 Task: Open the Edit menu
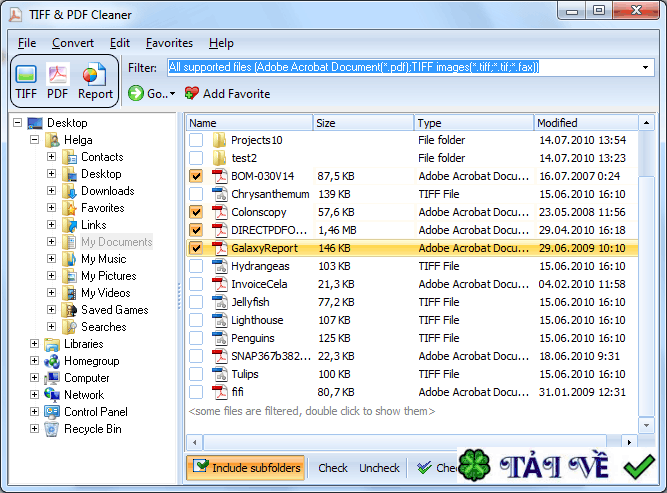tap(120, 43)
